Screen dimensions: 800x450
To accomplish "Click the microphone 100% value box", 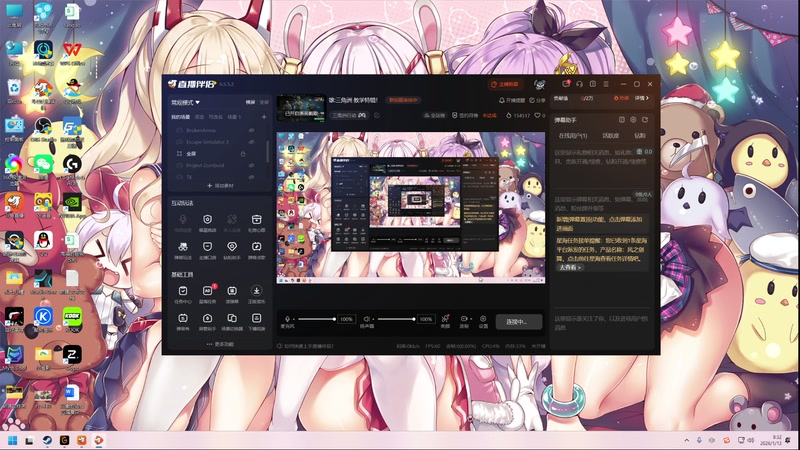I will click(x=346, y=319).
